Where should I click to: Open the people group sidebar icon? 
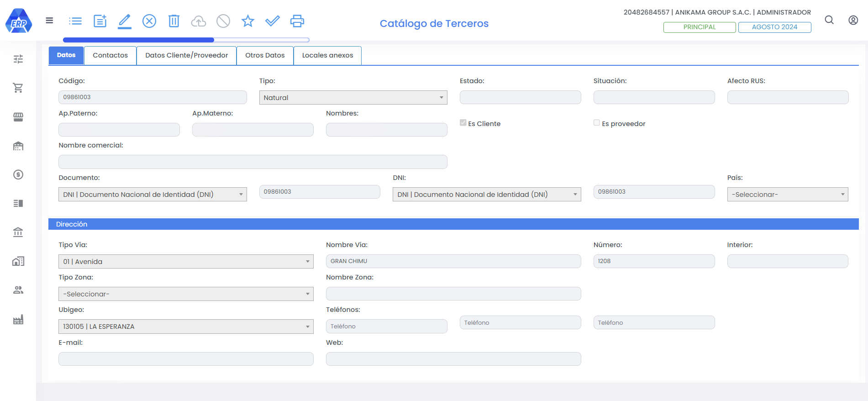click(18, 290)
